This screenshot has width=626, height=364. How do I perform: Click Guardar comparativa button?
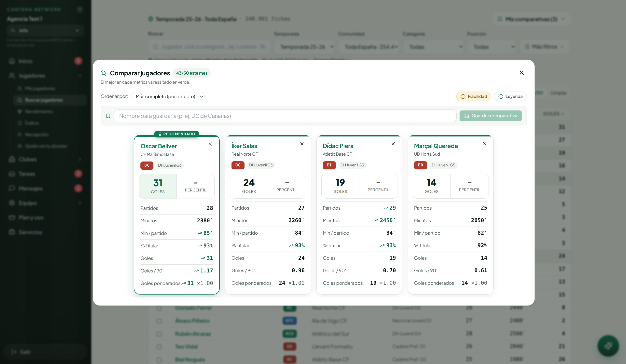click(490, 116)
